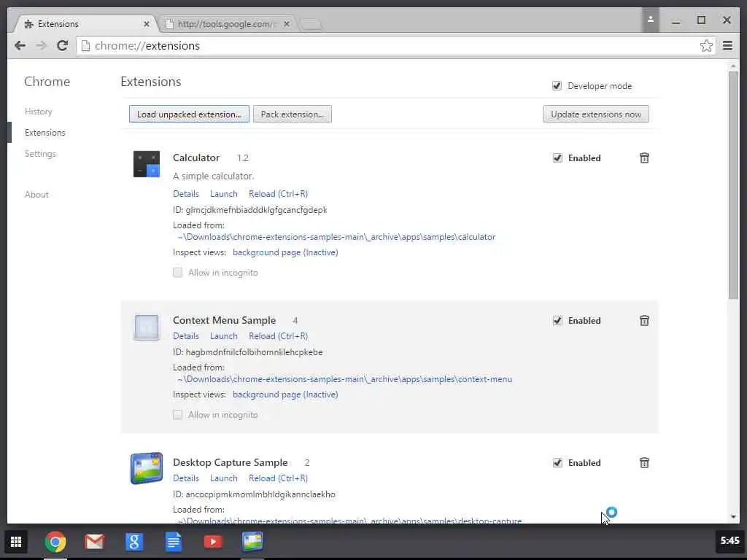Bookmark this page with the star icon

coord(706,46)
